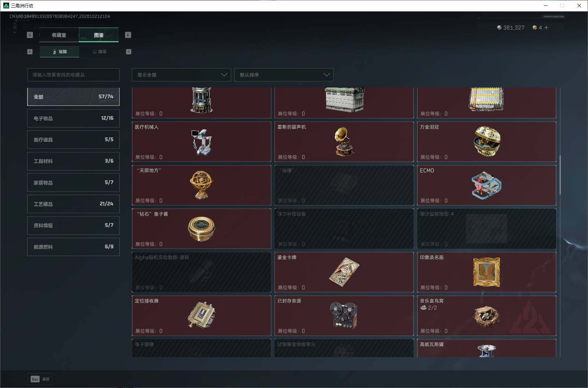Filter by 电子物品 category
This screenshot has height=388, width=588.
pyautogui.click(x=73, y=118)
